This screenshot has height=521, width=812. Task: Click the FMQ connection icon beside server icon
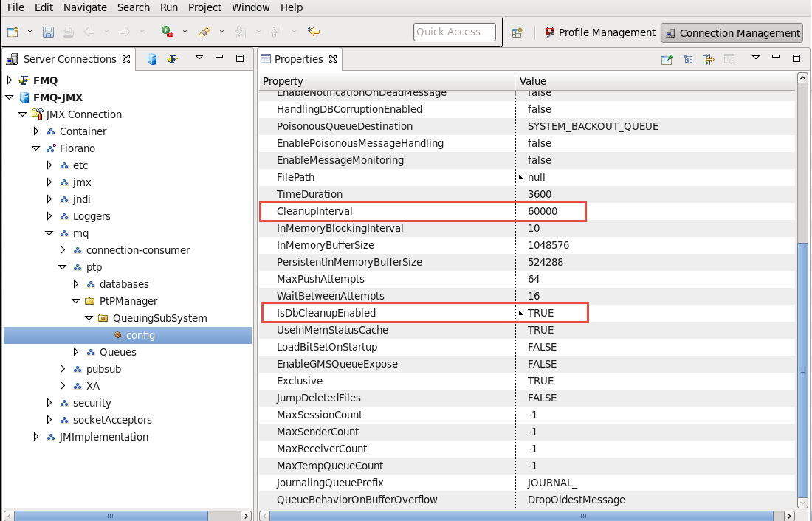click(x=172, y=59)
